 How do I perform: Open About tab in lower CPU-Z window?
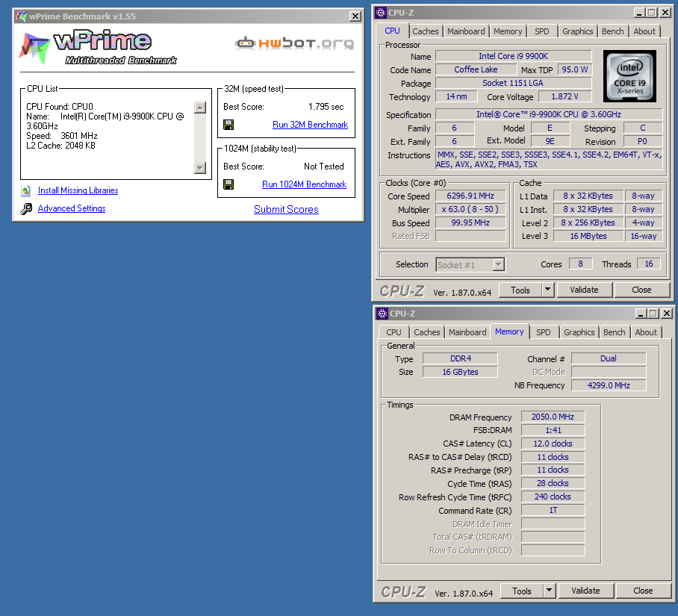tap(646, 332)
